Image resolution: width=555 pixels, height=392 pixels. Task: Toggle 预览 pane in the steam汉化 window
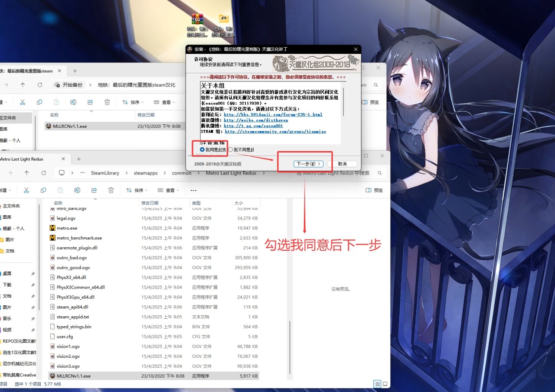coord(370,102)
